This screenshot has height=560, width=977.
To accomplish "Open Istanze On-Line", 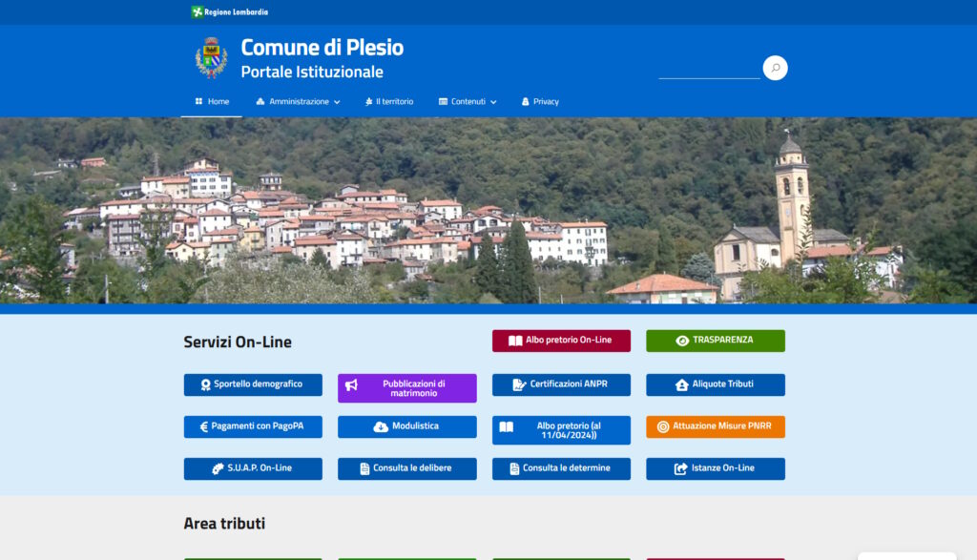I will (x=716, y=468).
